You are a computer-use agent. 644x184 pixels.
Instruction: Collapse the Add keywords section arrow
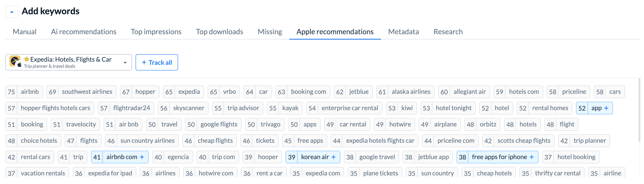pos(12,12)
